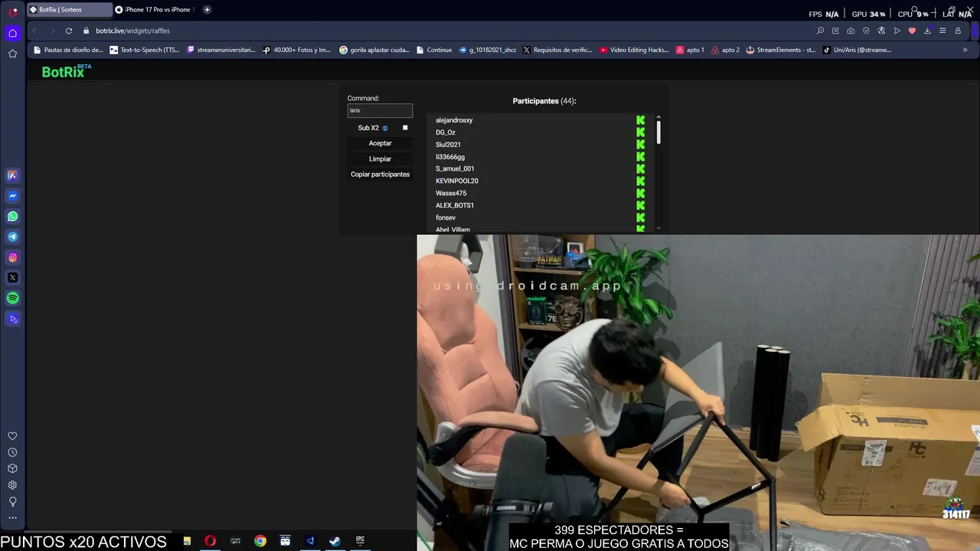The width and height of the screenshot is (980, 551).
Task: Open the streameruniversitari bookmark
Action: 221,50
